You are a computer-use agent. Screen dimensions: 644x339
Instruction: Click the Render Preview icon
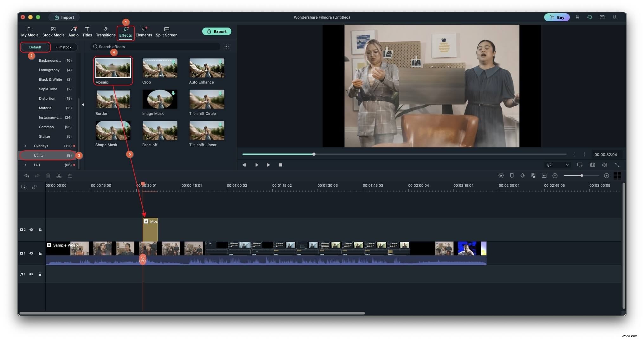click(x=501, y=176)
